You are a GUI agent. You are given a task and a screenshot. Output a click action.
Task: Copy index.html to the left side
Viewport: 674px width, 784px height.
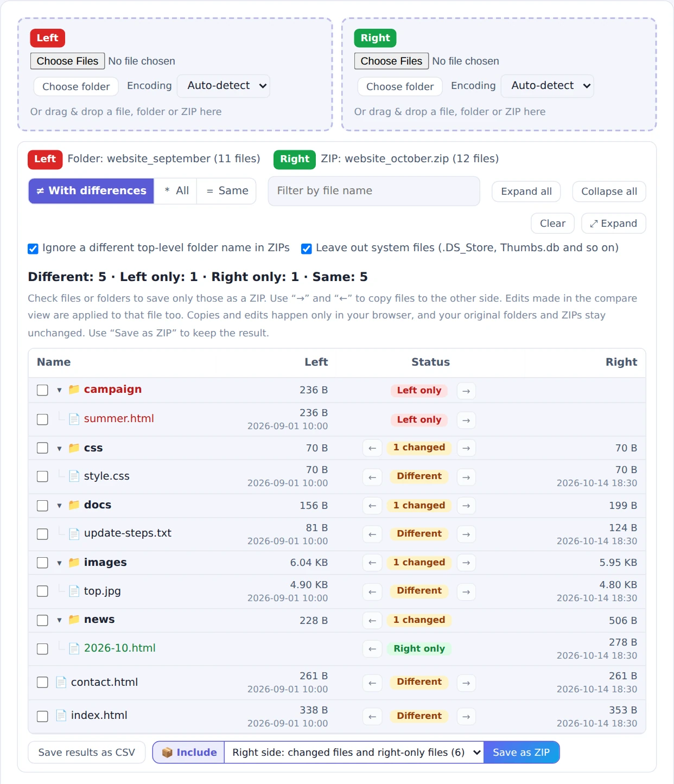372,716
